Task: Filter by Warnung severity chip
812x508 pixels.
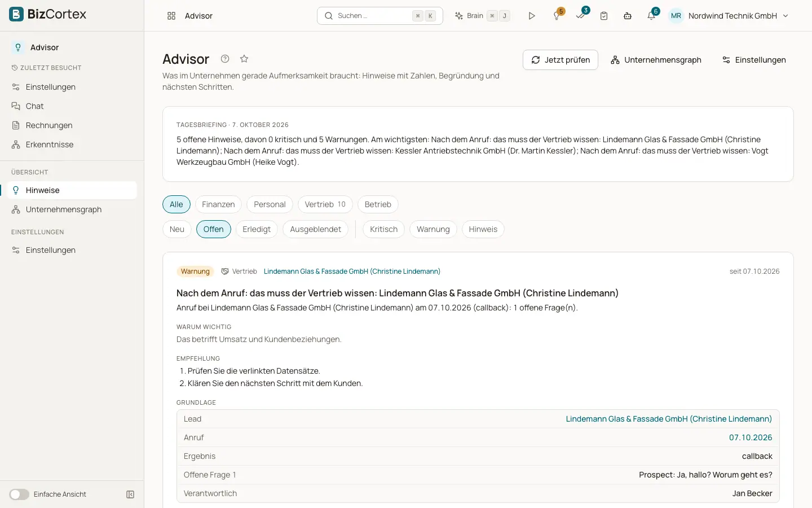Action: click(433, 229)
